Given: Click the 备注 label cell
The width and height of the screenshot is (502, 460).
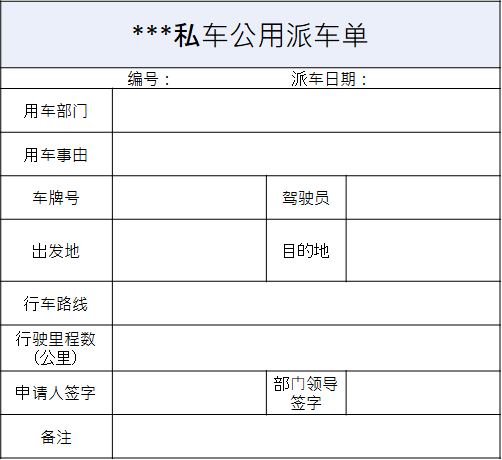Looking at the screenshot, I should [56, 437].
